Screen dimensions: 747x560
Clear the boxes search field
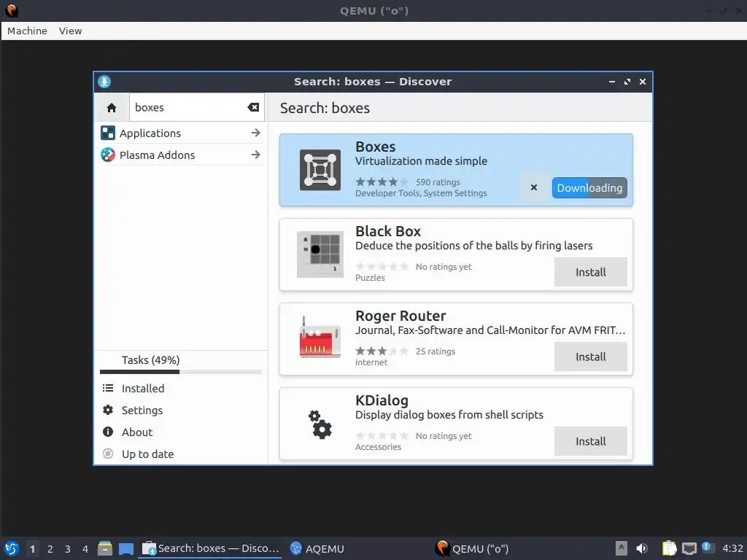click(x=253, y=108)
